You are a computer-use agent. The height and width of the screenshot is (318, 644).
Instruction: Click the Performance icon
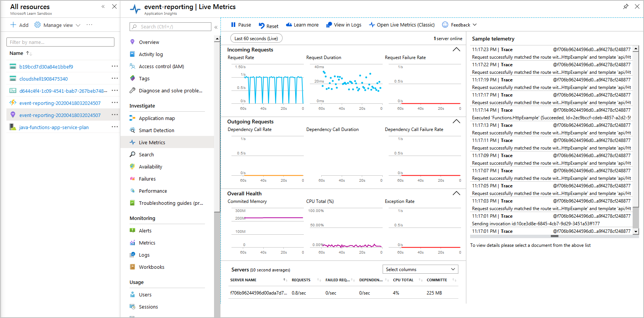(132, 191)
